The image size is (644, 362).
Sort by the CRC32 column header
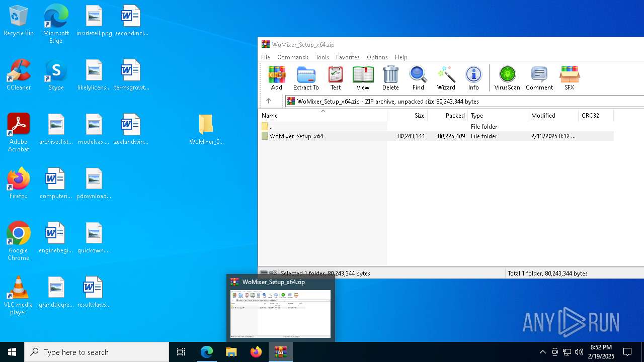596,116
